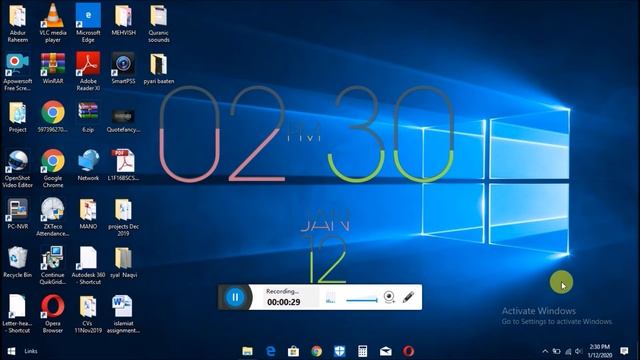The width and height of the screenshot is (640, 360).
Task: Open the syal Naqvi folder
Action: click(123, 262)
